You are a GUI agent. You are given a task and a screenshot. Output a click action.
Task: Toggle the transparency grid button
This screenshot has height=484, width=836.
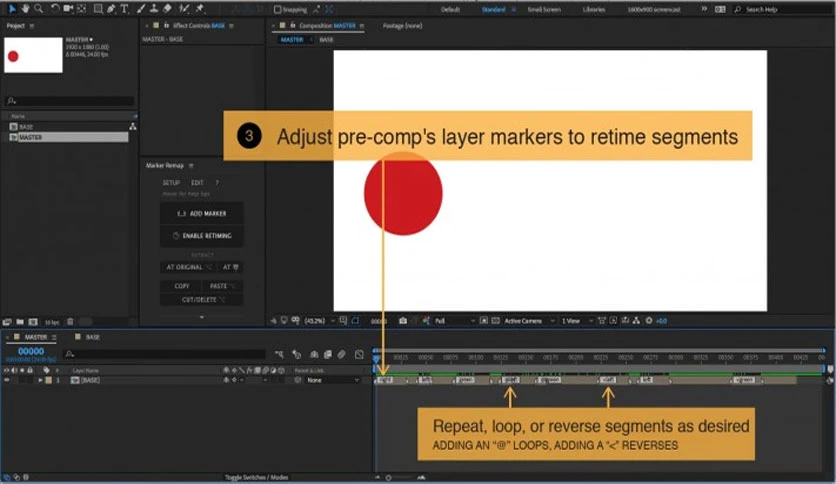coord(495,321)
